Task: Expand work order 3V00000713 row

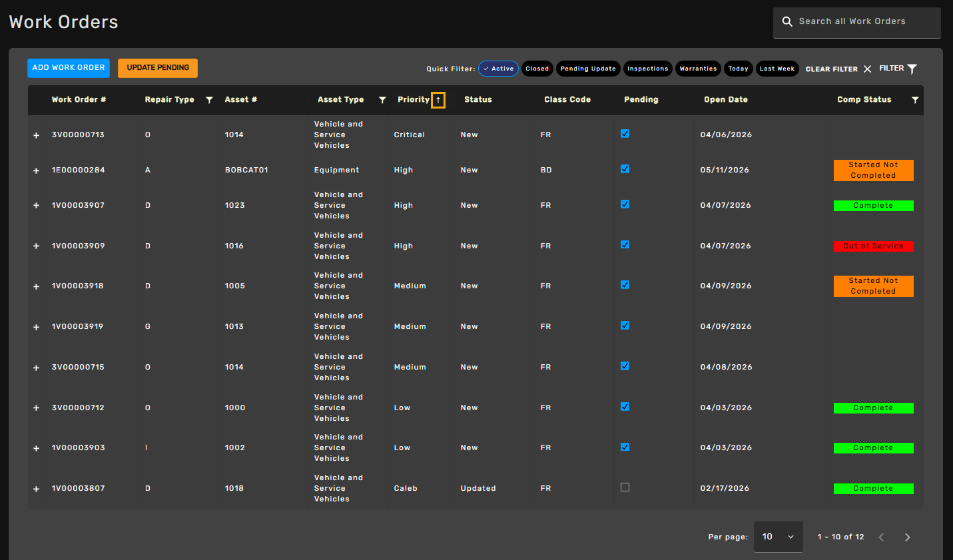Action: point(37,135)
